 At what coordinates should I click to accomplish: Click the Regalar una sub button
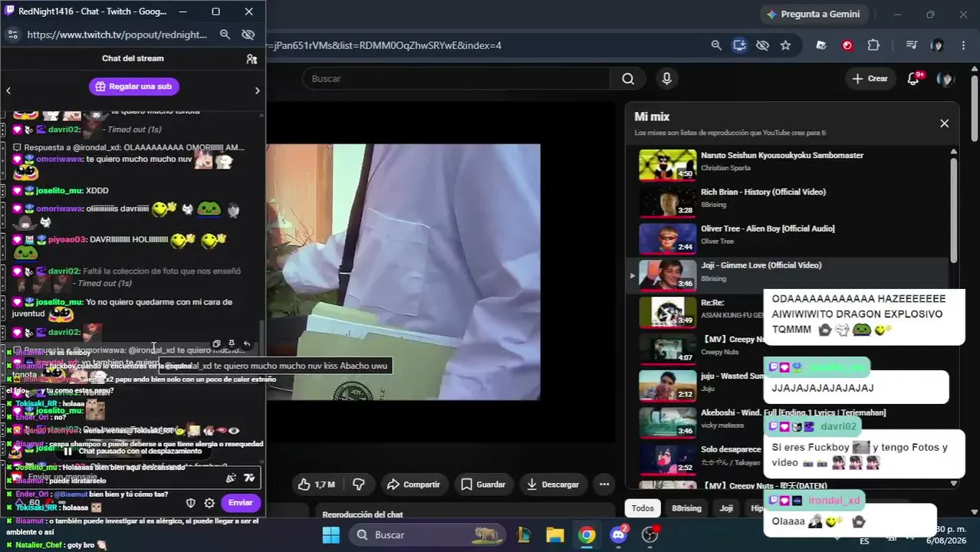(134, 87)
